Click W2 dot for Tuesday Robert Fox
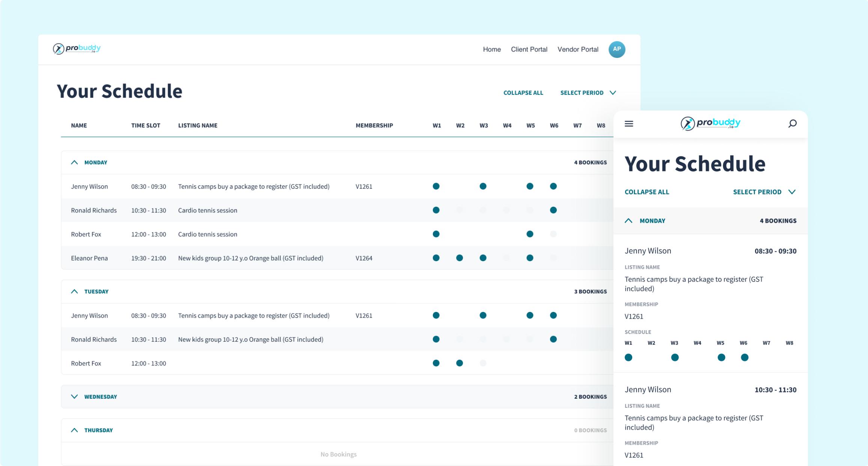 pyautogui.click(x=459, y=363)
